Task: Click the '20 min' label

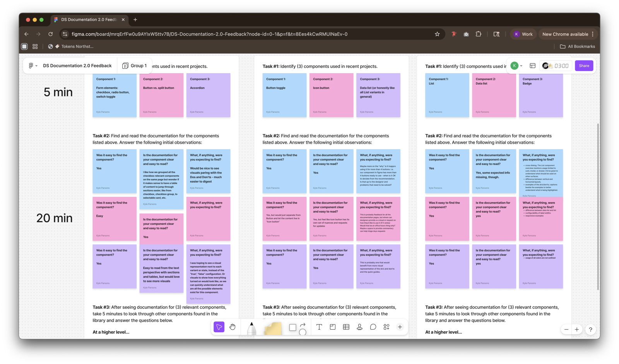Action: 55,218
